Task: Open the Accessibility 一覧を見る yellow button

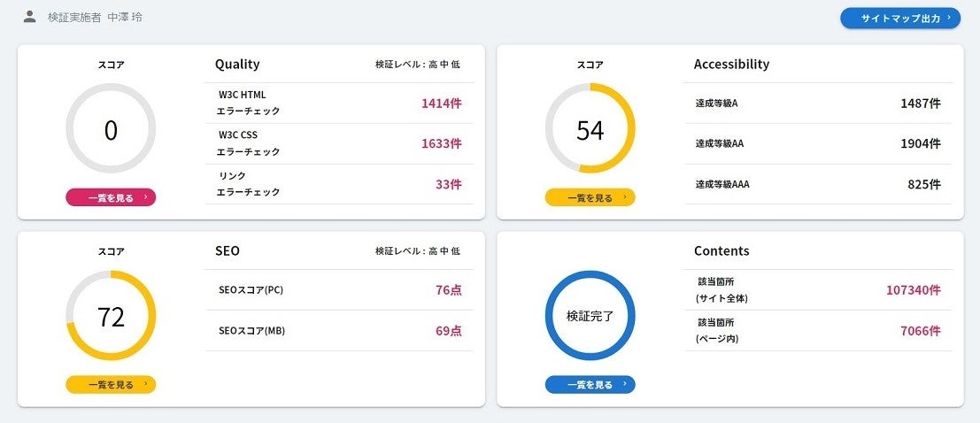Action: (x=590, y=197)
